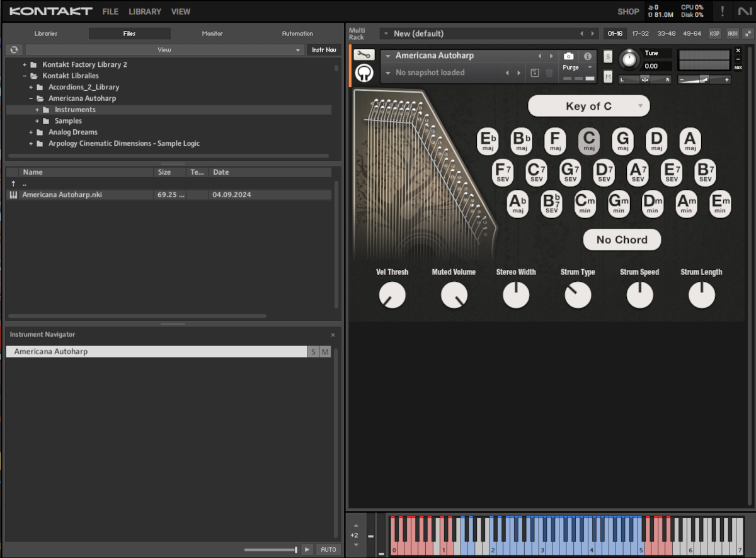Adjust the instrument volume slider
756x558 pixels.
704,79
